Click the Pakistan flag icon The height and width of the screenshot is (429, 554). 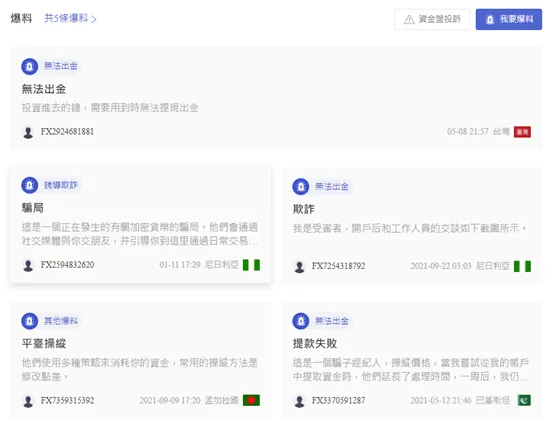(x=524, y=400)
